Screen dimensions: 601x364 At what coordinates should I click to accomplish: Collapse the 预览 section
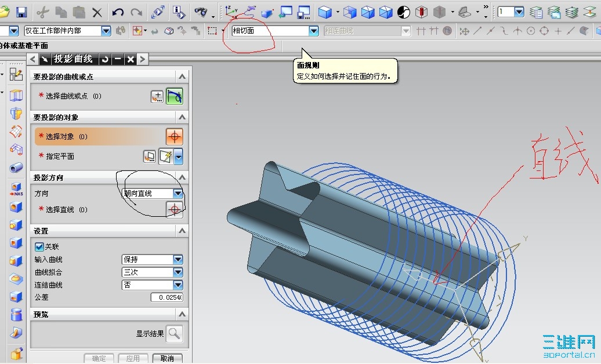[x=182, y=314]
